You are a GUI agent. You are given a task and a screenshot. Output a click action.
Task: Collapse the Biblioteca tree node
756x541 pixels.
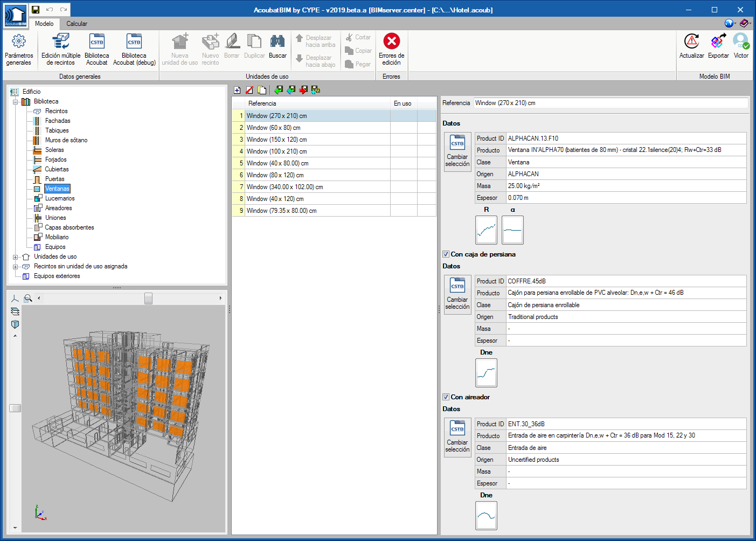click(x=16, y=102)
